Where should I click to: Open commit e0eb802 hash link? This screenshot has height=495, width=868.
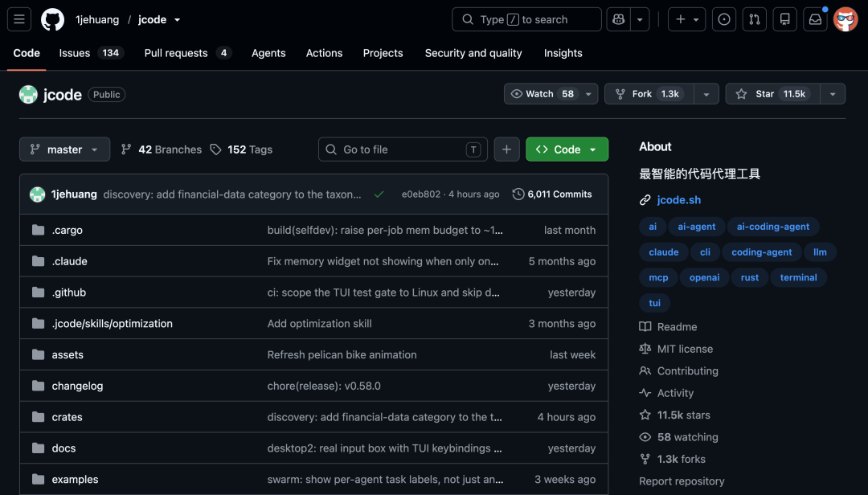coord(421,194)
